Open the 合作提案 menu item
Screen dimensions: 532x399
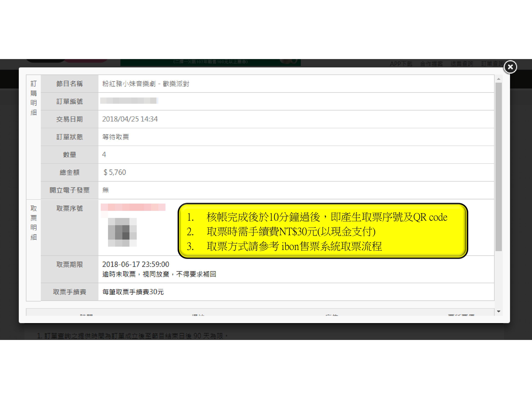(x=431, y=64)
